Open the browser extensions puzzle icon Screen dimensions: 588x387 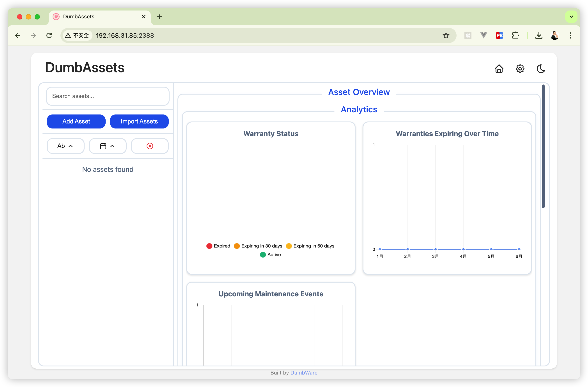point(515,35)
